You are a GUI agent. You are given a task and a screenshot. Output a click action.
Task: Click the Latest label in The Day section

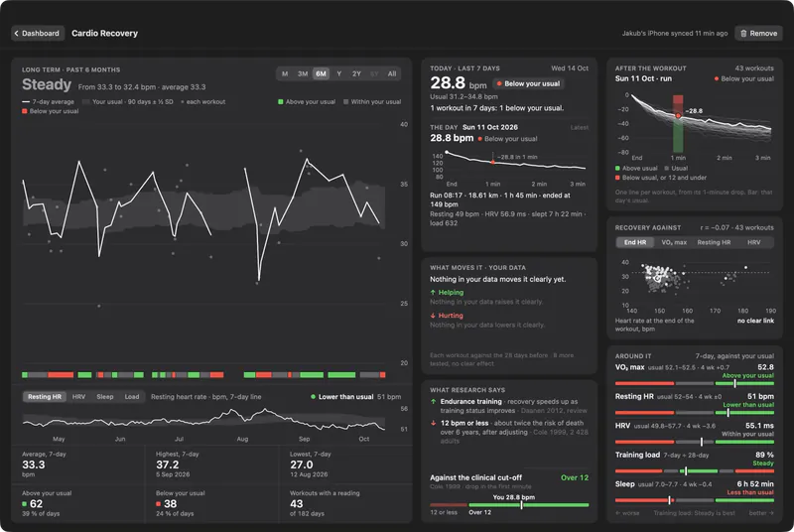click(x=580, y=128)
